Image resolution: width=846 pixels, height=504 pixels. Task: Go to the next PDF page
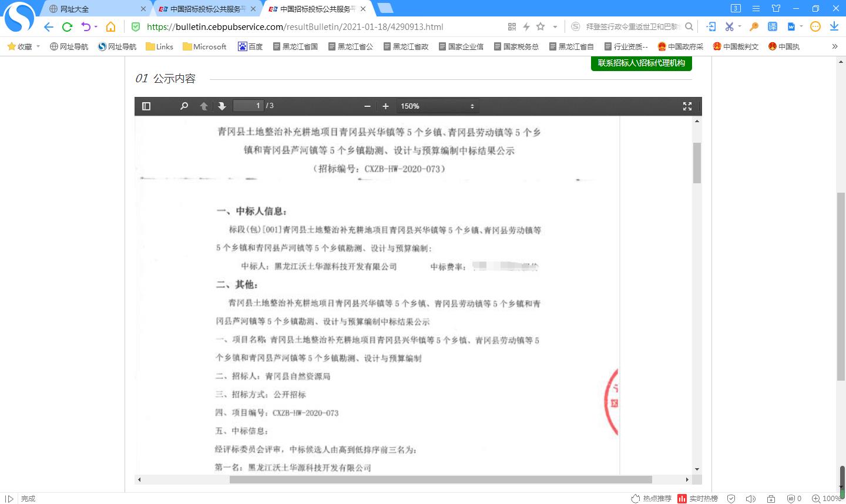click(x=222, y=106)
